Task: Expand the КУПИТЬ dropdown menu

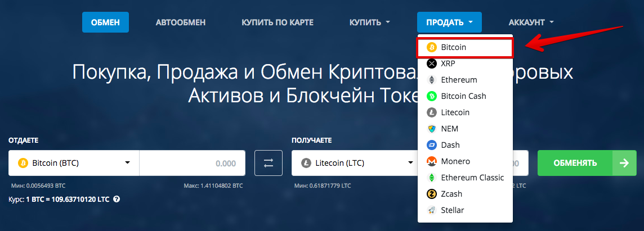Action: 370,22
